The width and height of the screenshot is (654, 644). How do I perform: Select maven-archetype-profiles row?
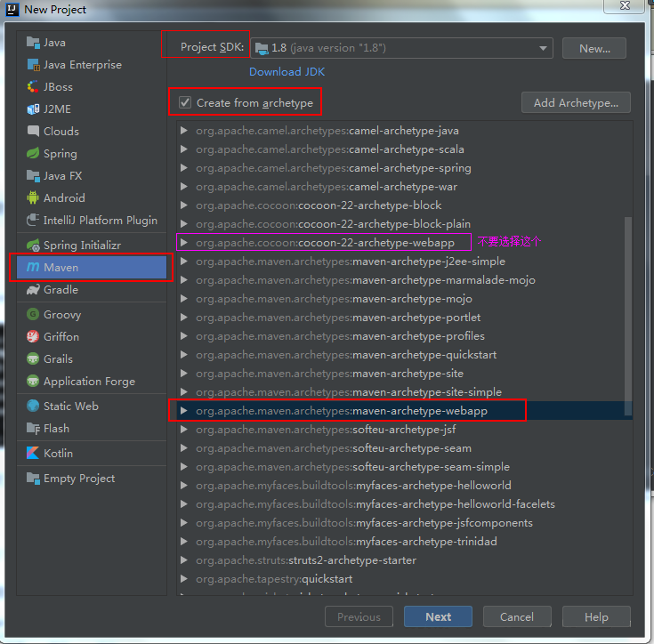coord(404,336)
